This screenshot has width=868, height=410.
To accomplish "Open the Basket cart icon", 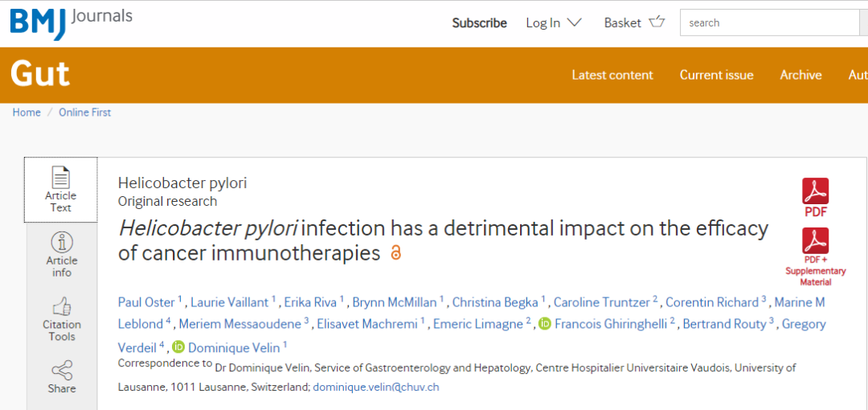I will (657, 23).
